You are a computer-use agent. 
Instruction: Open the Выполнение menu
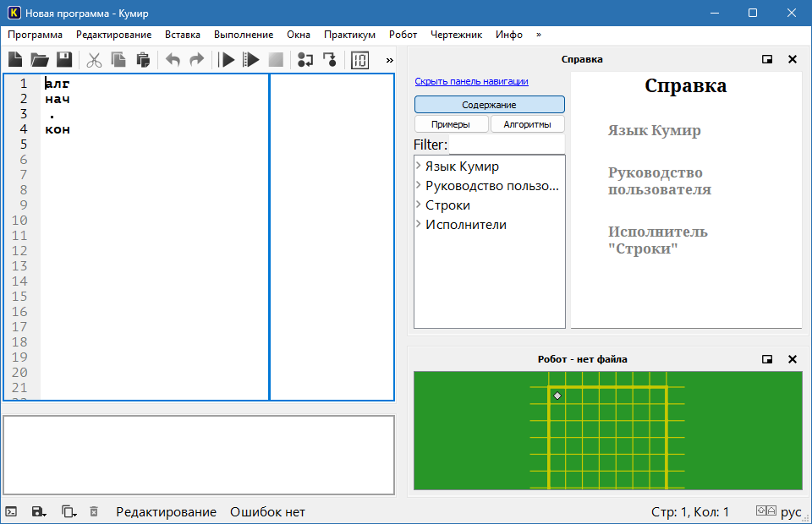[244, 35]
